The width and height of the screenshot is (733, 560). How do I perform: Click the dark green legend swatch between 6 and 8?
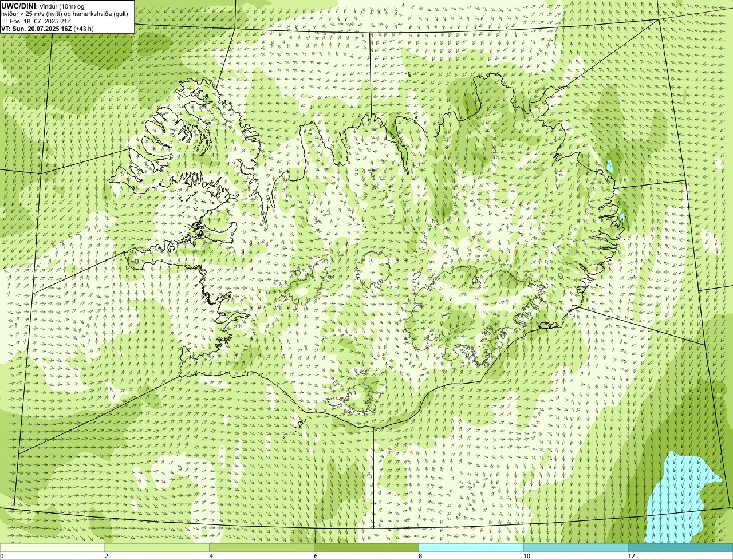(x=366, y=547)
